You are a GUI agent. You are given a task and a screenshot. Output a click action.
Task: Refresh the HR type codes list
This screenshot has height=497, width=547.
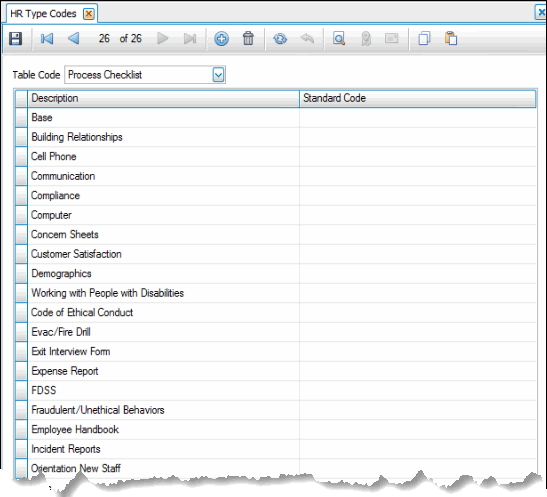coord(280,38)
